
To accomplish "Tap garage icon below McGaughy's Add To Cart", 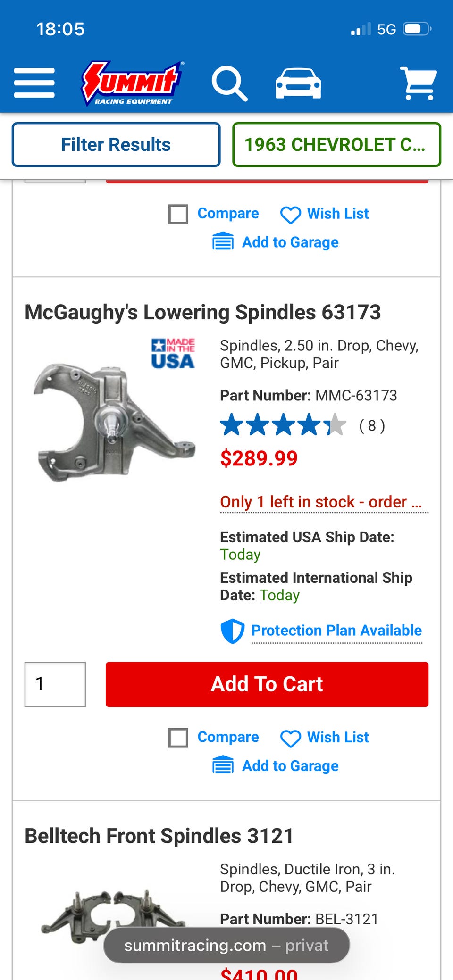I will pyautogui.click(x=223, y=765).
